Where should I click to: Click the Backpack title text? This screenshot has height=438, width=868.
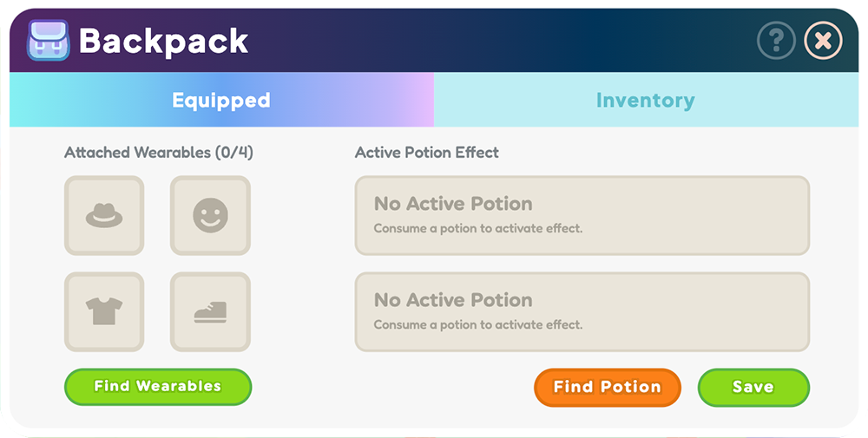[164, 41]
